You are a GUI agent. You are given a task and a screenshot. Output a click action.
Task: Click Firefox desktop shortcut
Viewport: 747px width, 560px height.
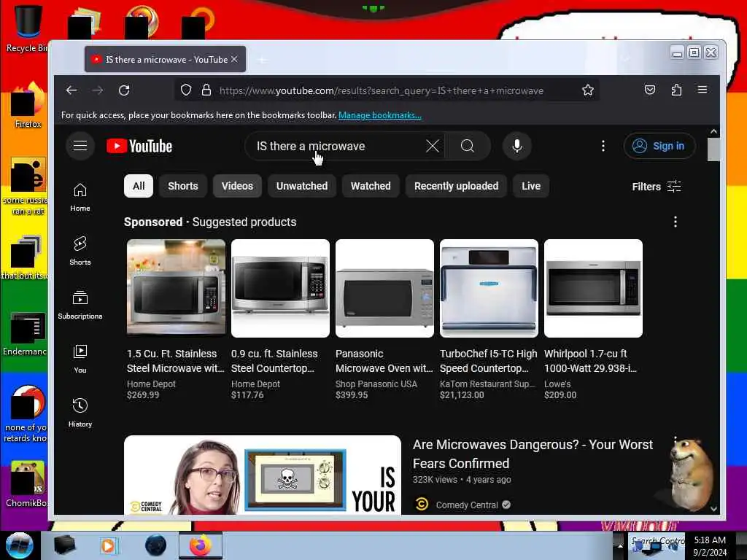point(28,106)
